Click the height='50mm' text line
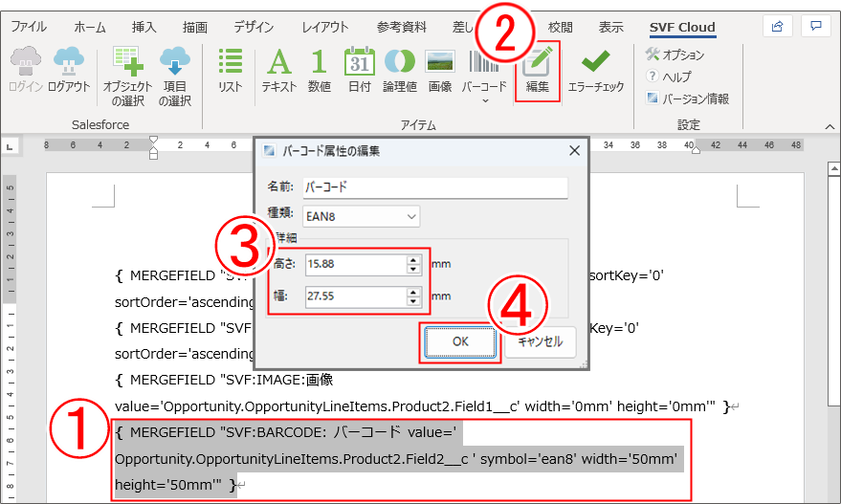The image size is (841, 504). click(175, 485)
